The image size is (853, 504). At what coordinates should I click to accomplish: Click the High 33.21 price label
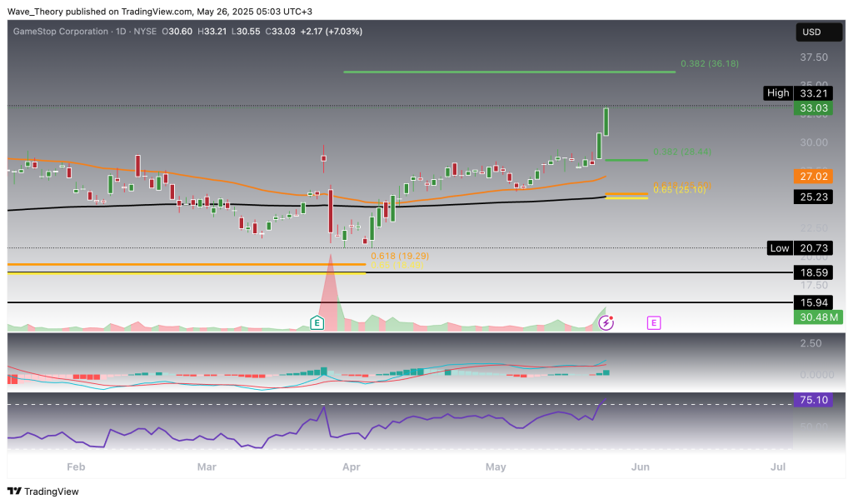pos(801,93)
